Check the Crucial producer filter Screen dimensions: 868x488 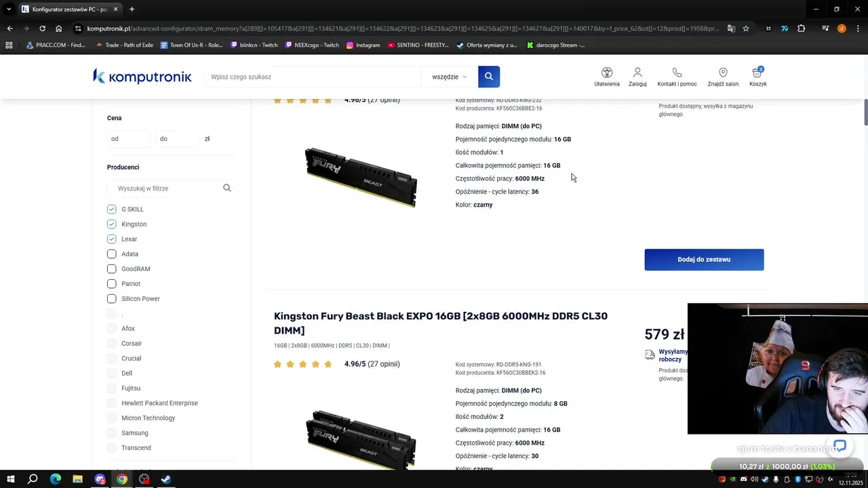[x=112, y=359]
